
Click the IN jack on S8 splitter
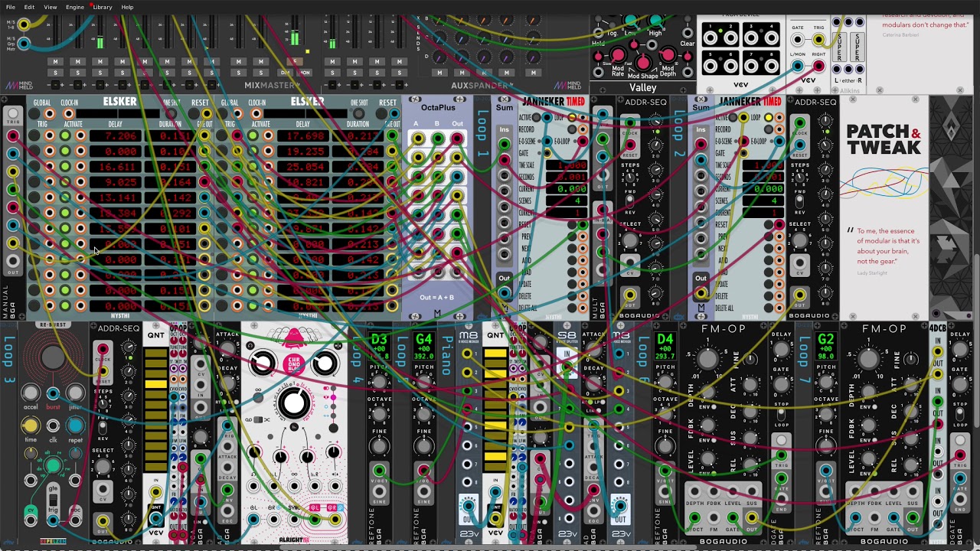[x=567, y=369]
